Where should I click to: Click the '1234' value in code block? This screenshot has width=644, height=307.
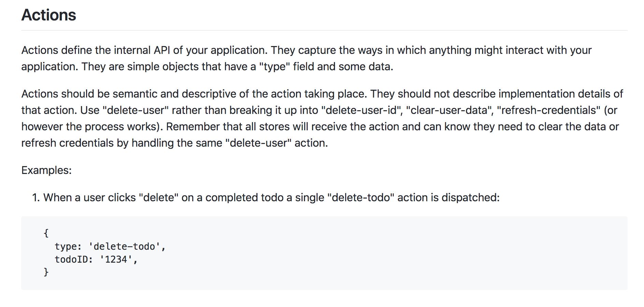(116, 260)
